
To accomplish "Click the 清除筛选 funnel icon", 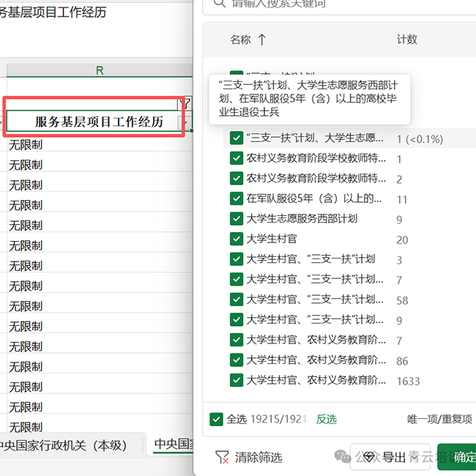I will (x=222, y=457).
